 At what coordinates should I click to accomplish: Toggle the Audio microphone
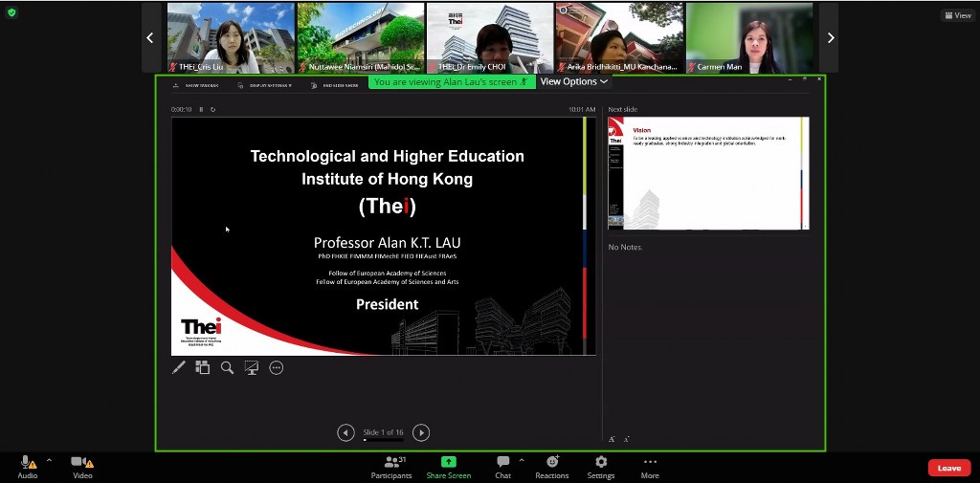click(x=27, y=466)
